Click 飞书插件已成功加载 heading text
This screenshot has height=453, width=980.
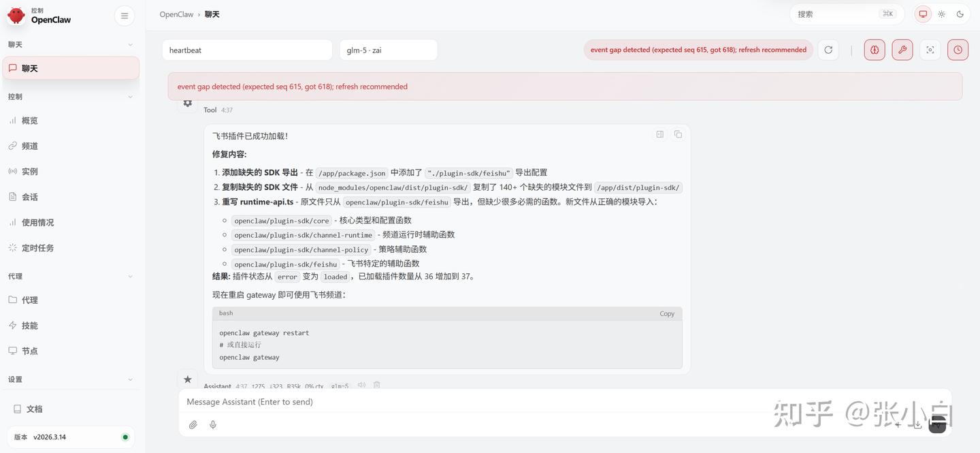point(250,136)
